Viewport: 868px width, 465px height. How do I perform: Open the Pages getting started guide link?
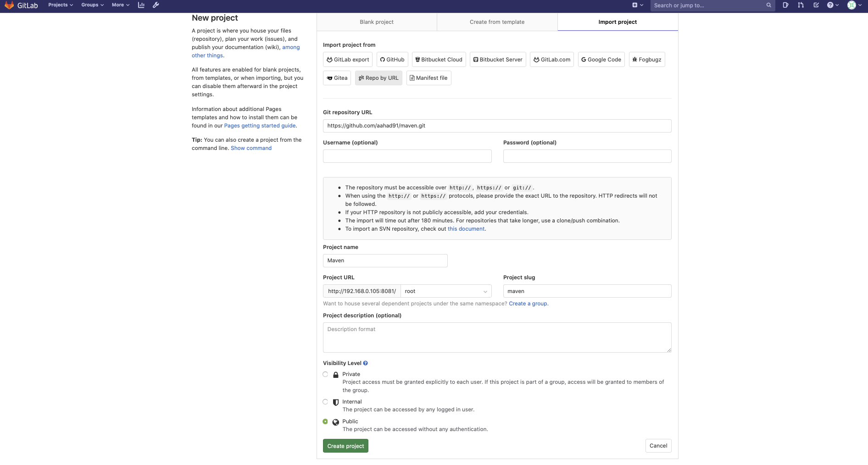pos(260,126)
